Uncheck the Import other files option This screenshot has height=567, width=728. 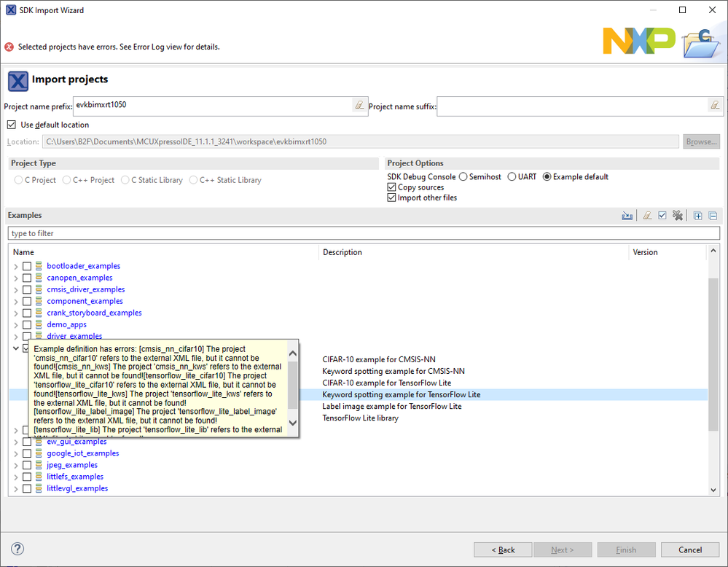391,198
